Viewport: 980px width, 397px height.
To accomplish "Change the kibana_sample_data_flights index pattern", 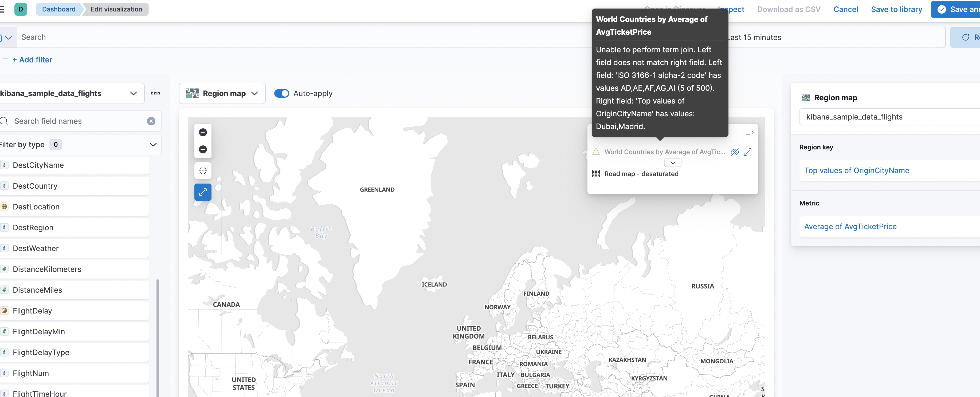I will point(72,94).
